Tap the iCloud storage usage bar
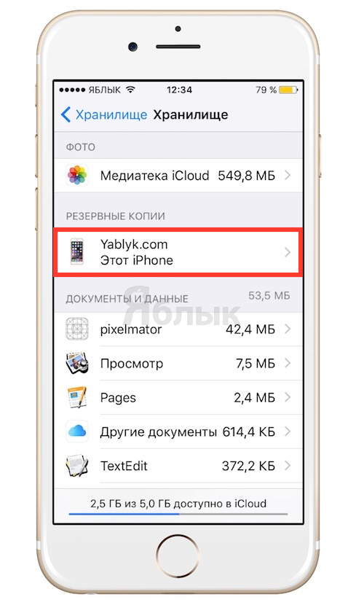 point(178,514)
